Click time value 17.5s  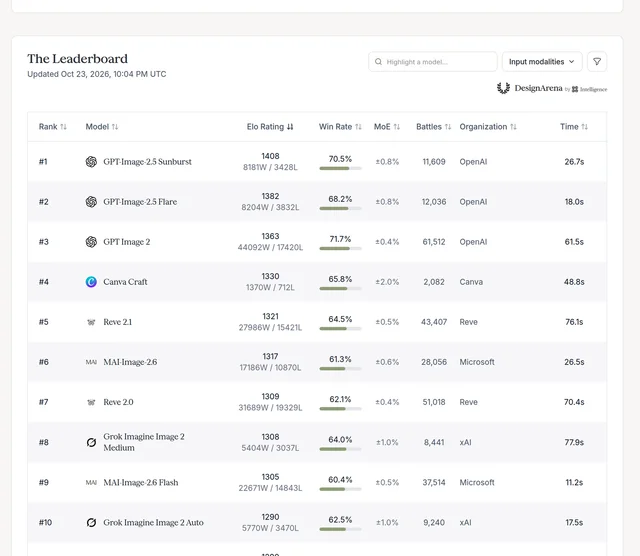coord(574,523)
